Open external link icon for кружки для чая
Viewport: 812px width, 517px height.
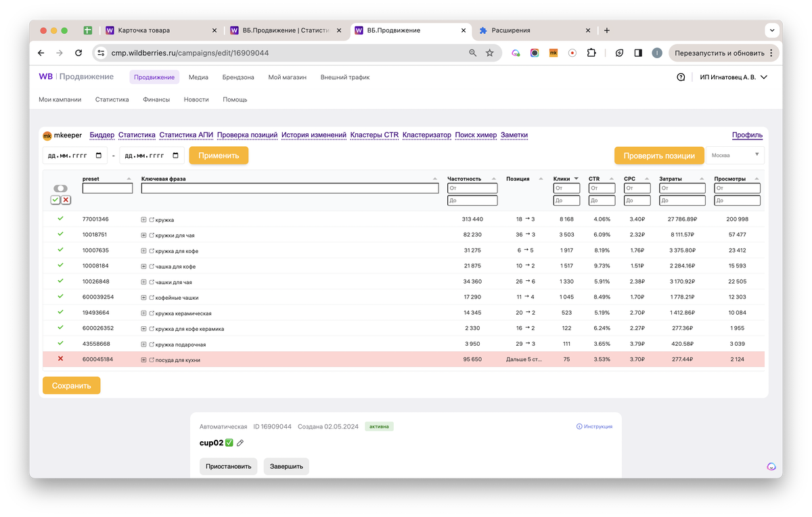pyautogui.click(x=152, y=235)
